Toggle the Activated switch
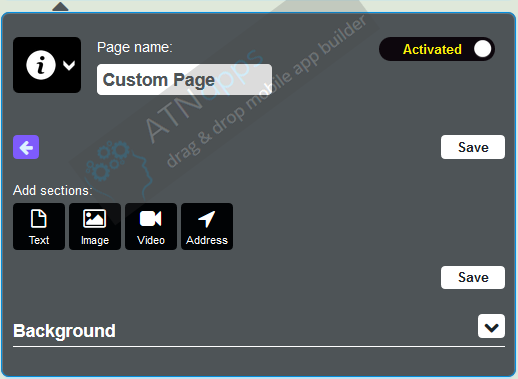 pyautogui.click(x=437, y=49)
